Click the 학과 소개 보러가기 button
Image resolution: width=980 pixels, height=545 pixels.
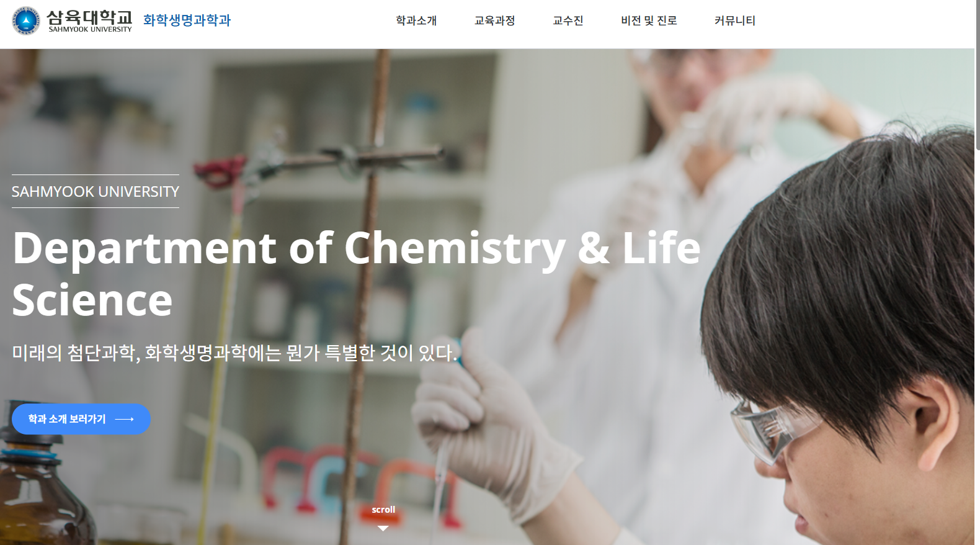(x=81, y=419)
